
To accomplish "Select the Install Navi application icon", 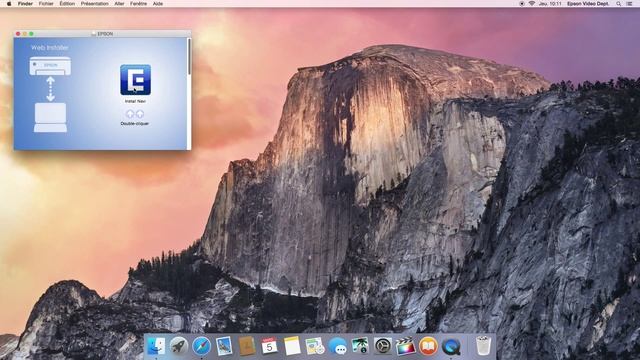I will (136, 80).
